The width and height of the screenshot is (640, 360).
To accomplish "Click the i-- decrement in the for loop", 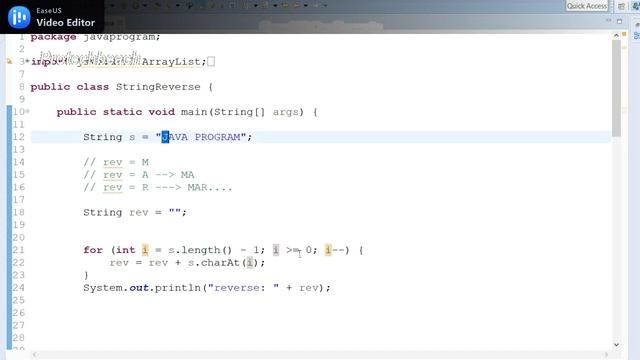I will point(334,250).
